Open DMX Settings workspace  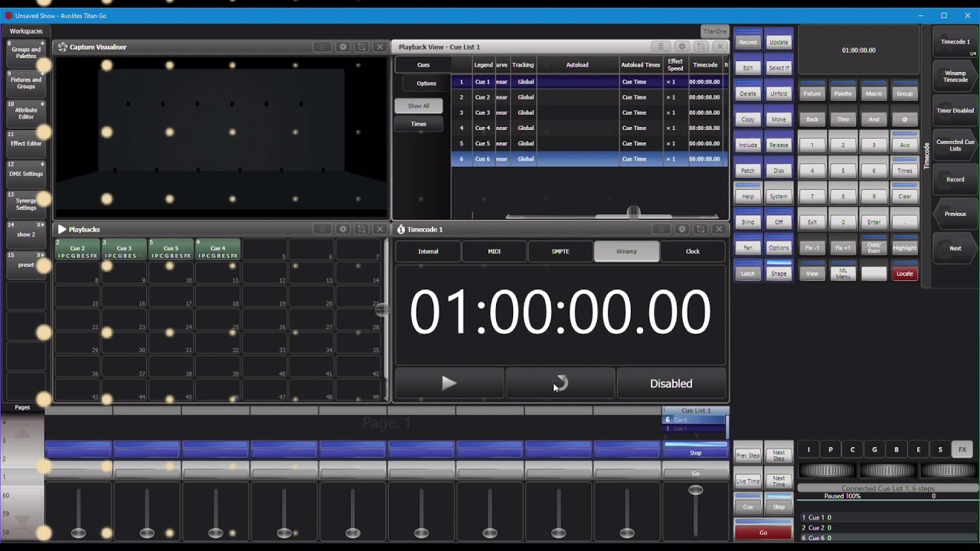coord(26,174)
